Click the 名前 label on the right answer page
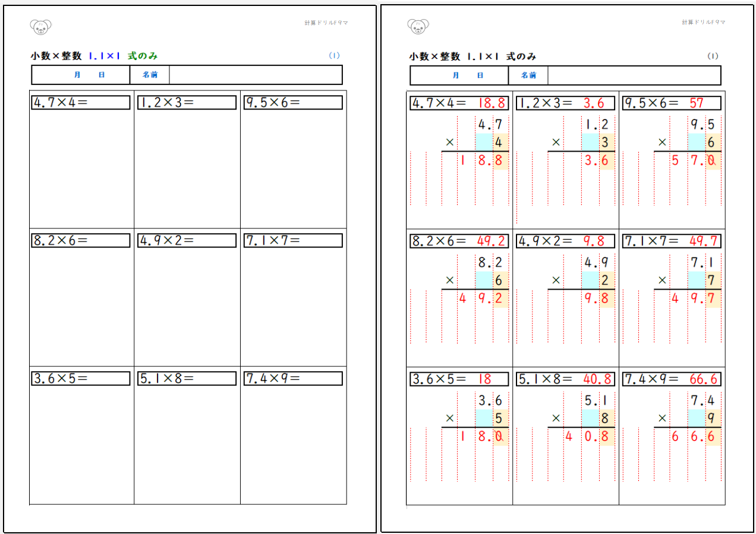This screenshot has width=756, height=534. point(528,76)
